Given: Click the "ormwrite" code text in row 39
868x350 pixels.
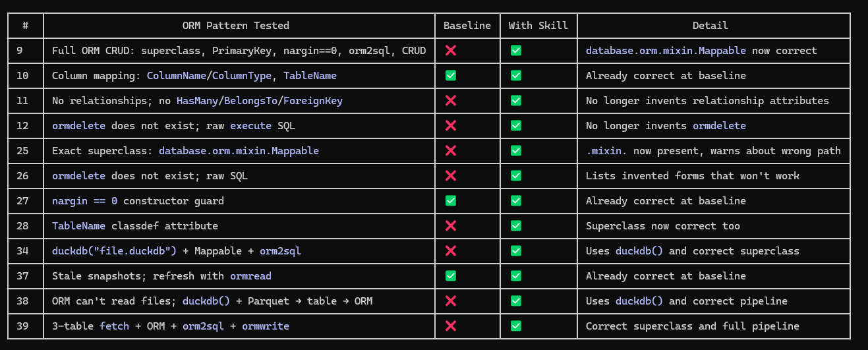Looking at the screenshot, I should coord(265,326).
